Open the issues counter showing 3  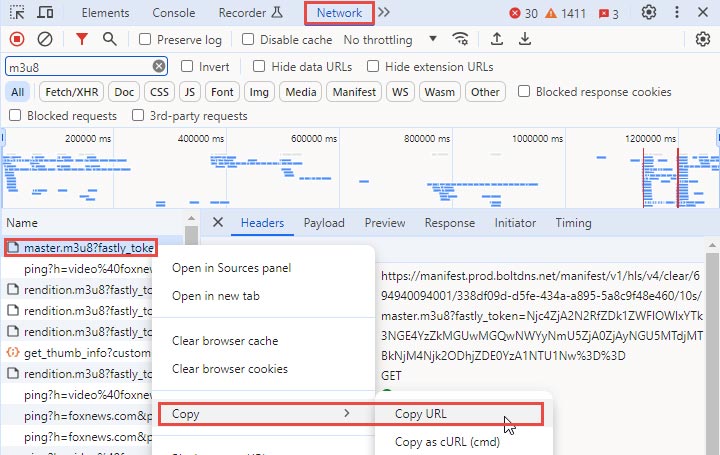609,14
